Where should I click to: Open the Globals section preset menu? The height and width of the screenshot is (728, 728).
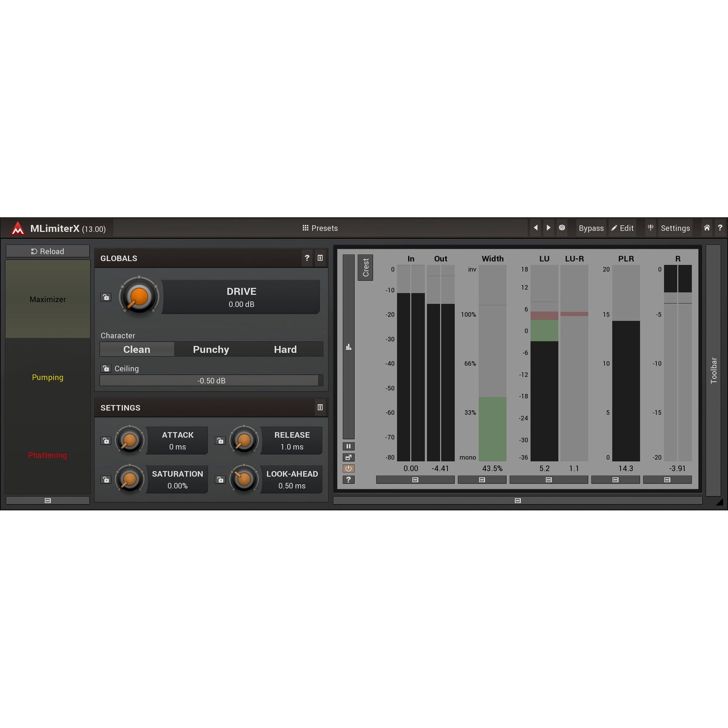click(x=320, y=258)
